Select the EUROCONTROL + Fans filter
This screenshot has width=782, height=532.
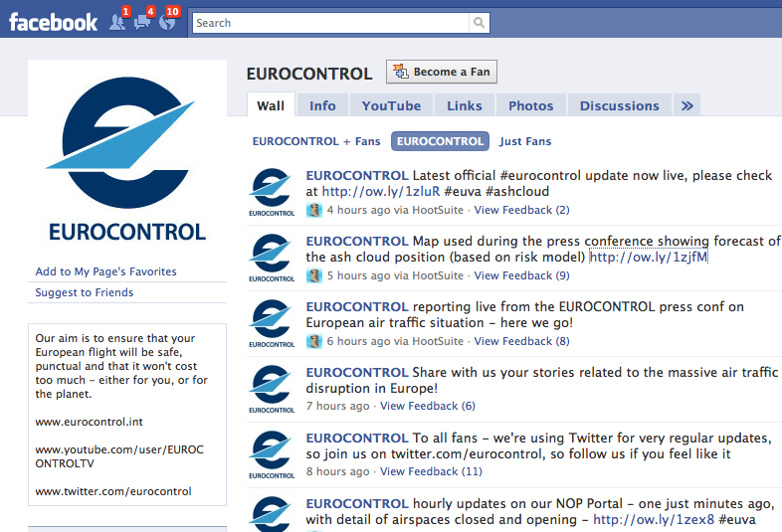pos(316,141)
